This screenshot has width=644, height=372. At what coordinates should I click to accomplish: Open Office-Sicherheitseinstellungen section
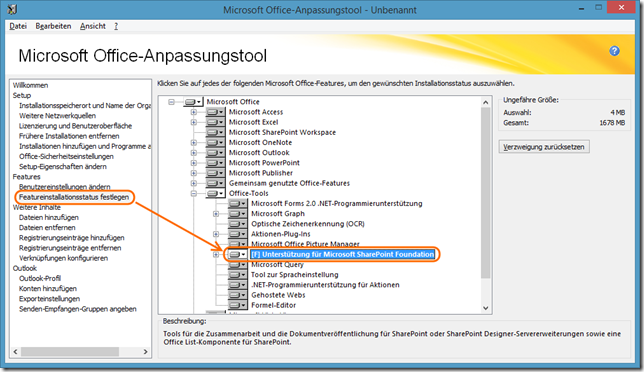(66, 156)
